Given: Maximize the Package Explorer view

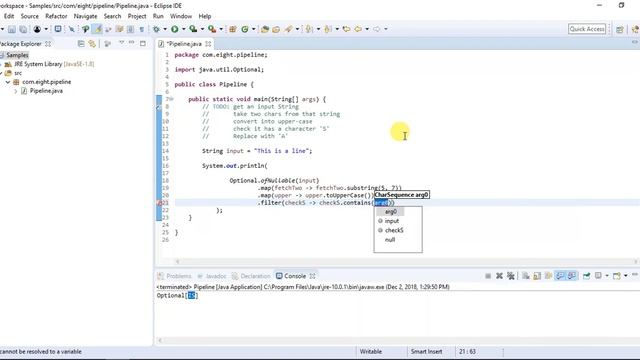Looking at the screenshot, I should coord(142,43).
